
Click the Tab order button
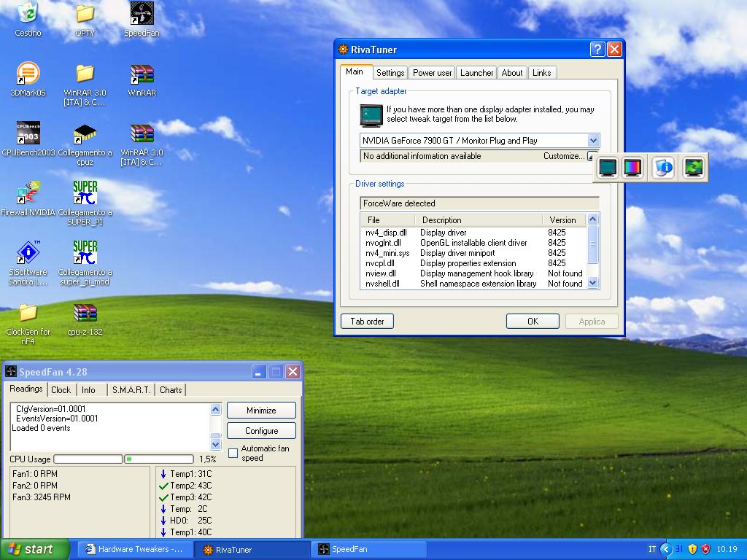(367, 322)
